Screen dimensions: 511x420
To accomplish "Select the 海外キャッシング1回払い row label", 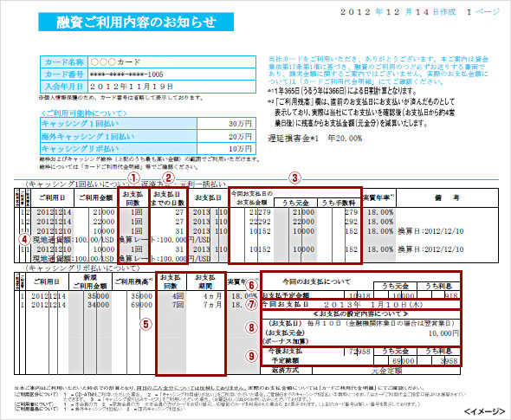I will point(119,136).
